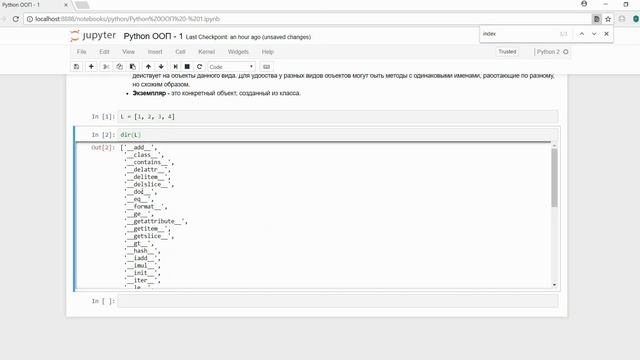
Task: Rename notebook title Python ООП - 1
Action: [x=153, y=36]
